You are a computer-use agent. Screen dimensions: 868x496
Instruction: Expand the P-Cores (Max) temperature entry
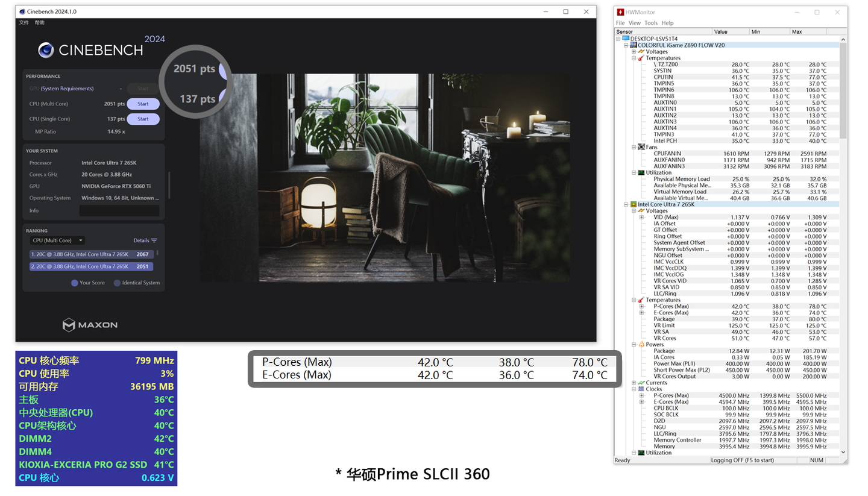pos(641,306)
